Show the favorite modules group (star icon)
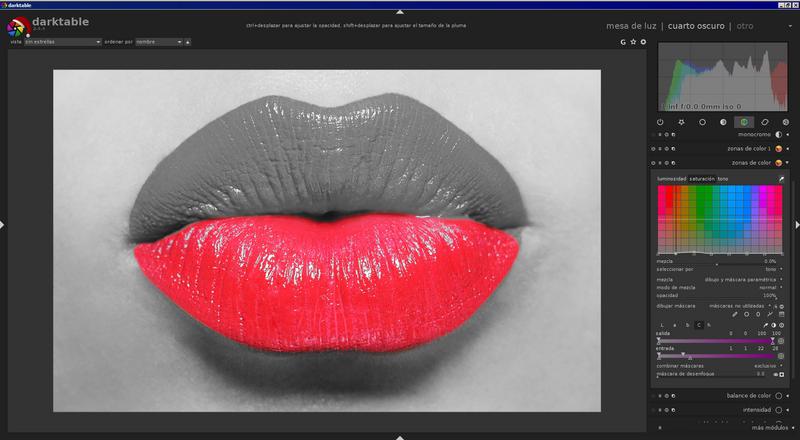 pos(681,122)
